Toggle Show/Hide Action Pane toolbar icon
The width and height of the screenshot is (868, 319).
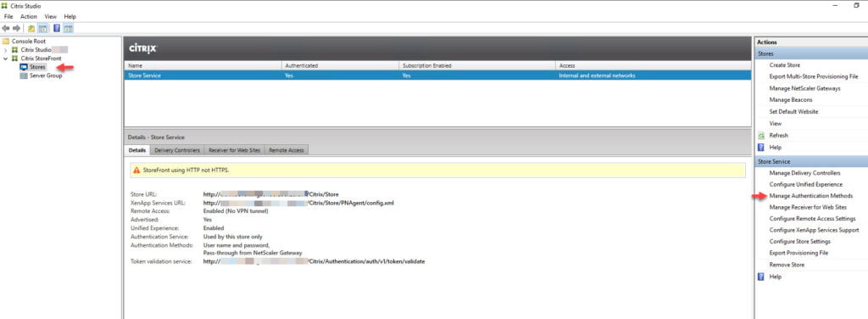[x=68, y=28]
